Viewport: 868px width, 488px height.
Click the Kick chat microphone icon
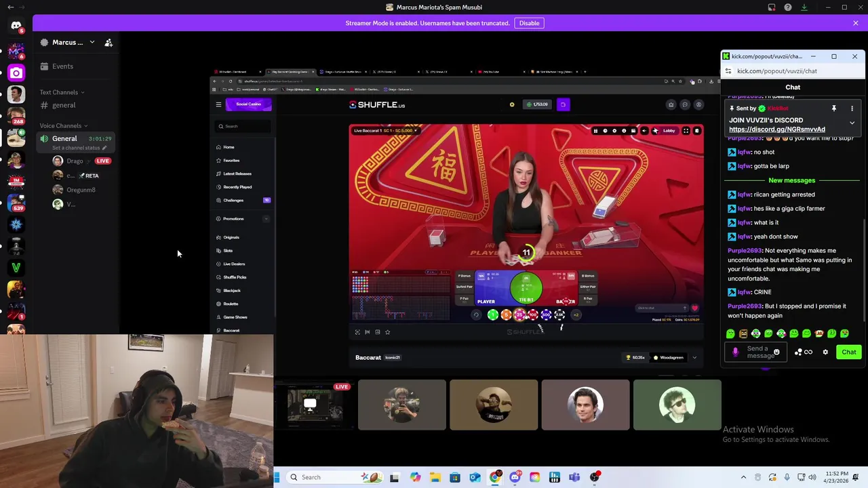tap(736, 352)
